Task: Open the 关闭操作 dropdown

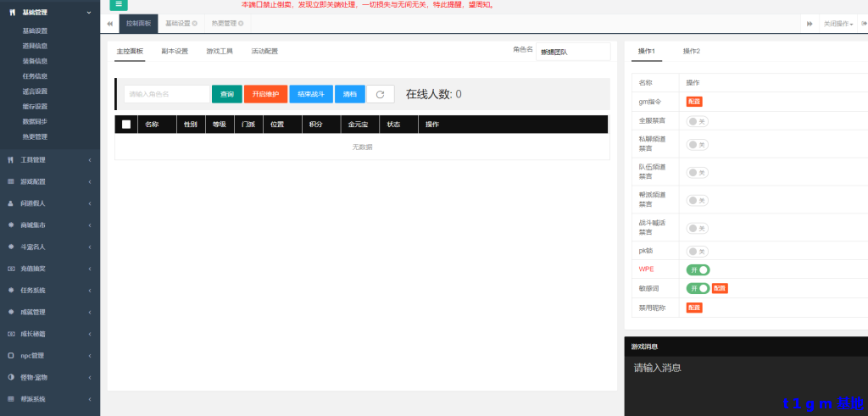Action: pos(837,24)
